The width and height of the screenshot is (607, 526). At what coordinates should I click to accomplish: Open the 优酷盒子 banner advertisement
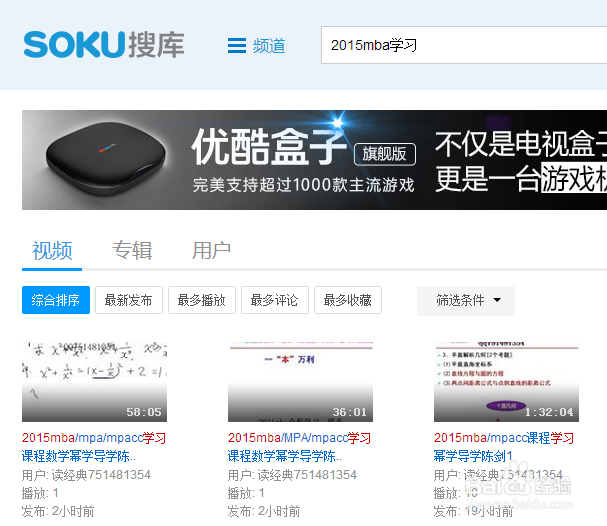(314, 160)
